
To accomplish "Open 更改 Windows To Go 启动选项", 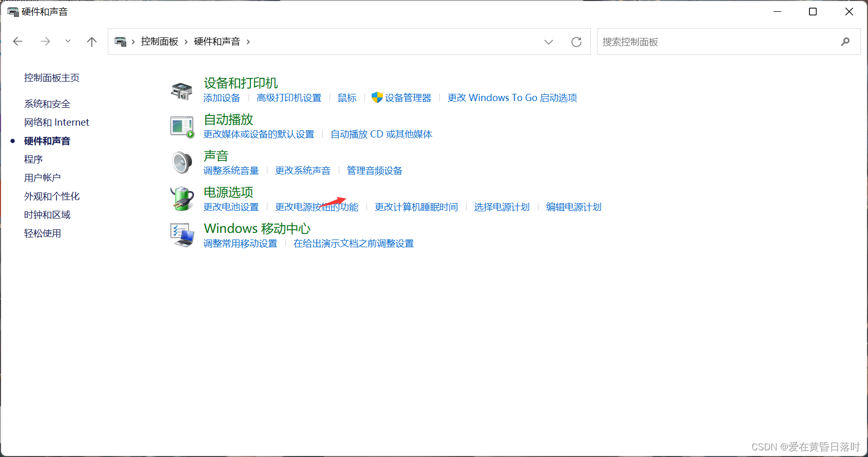I will click(x=512, y=98).
